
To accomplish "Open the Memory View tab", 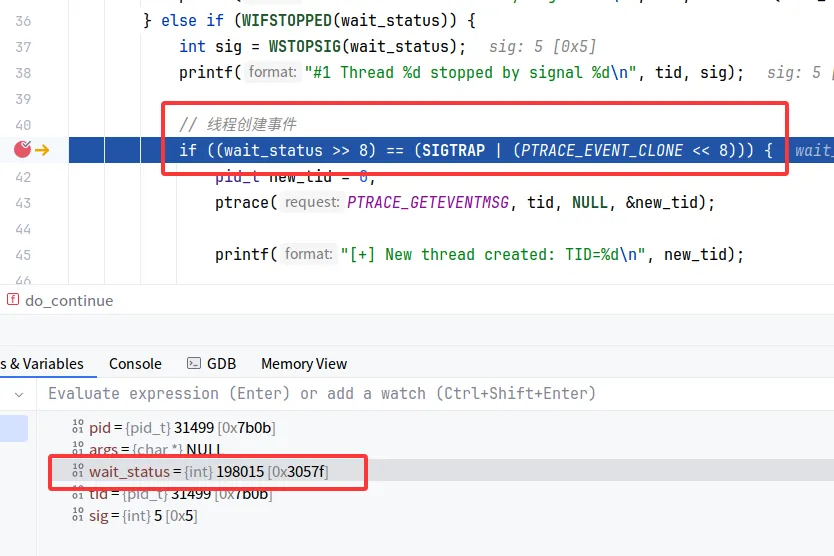I will [x=304, y=364].
